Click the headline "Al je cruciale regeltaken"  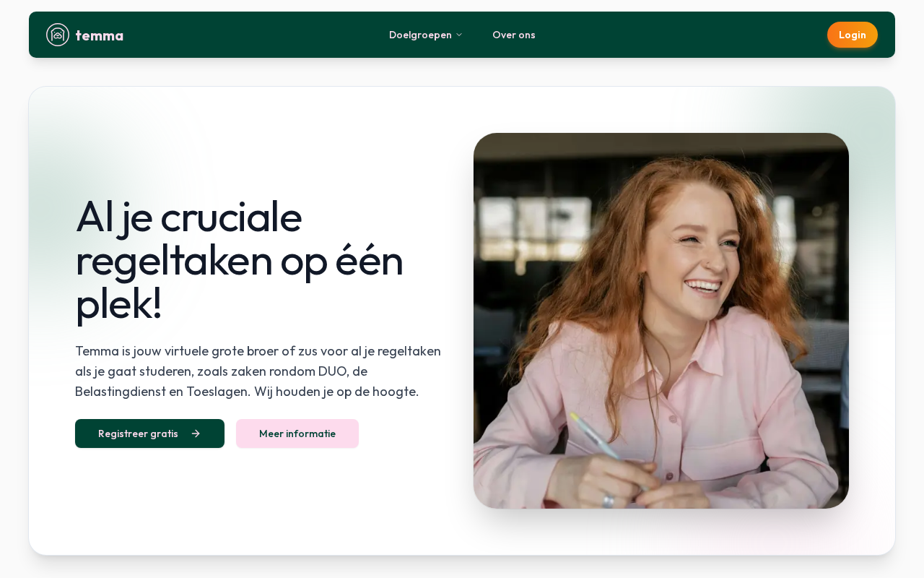pyautogui.click(x=239, y=238)
